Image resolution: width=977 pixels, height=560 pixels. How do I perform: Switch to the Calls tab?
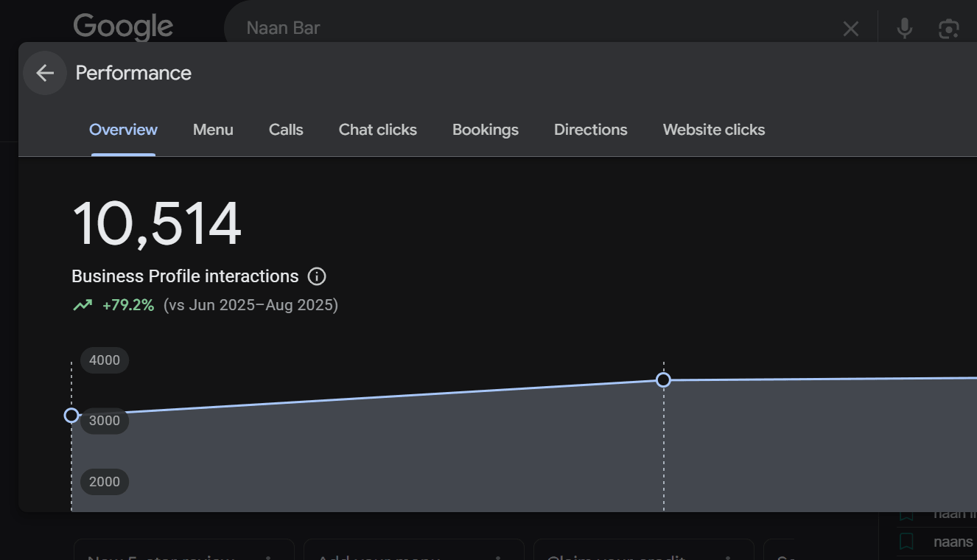286,130
